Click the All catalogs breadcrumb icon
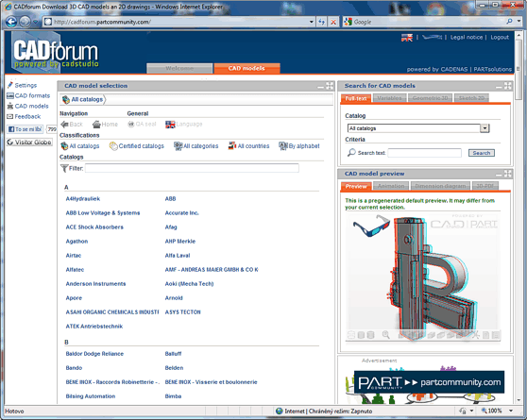The image size is (527, 420). (66, 99)
